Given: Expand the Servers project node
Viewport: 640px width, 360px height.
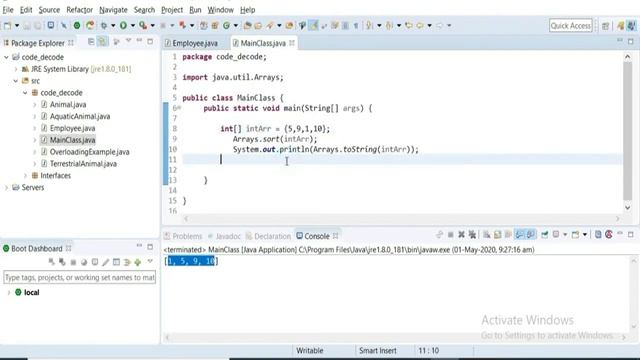Looking at the screenshot, I should 6,187.
